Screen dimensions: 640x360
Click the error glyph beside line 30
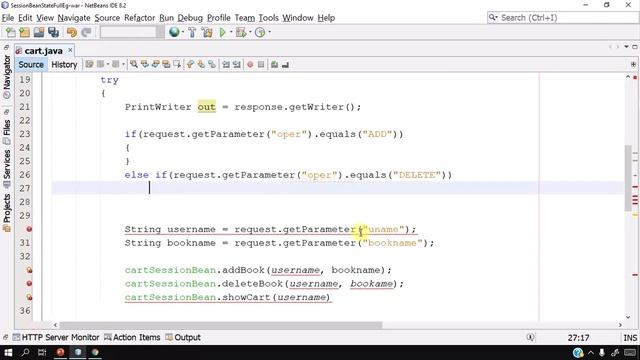[29, 229]
